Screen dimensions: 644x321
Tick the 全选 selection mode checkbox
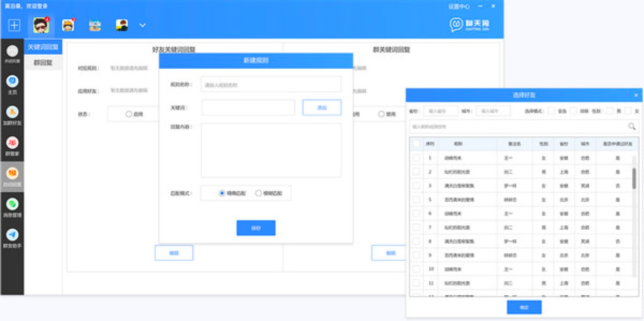coord(551,111)
